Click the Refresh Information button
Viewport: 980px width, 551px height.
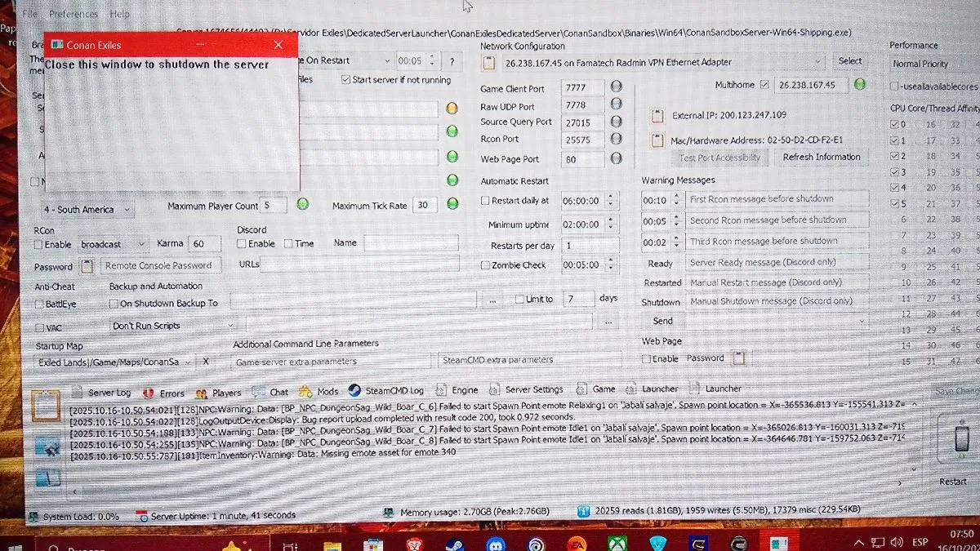pyautogui.click(x=822, y=157)
